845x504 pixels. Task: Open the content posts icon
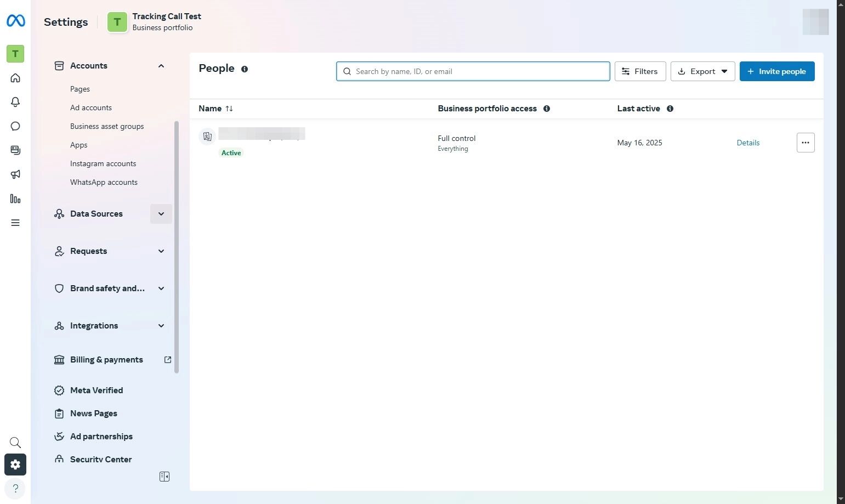click(x=15, y=150)
